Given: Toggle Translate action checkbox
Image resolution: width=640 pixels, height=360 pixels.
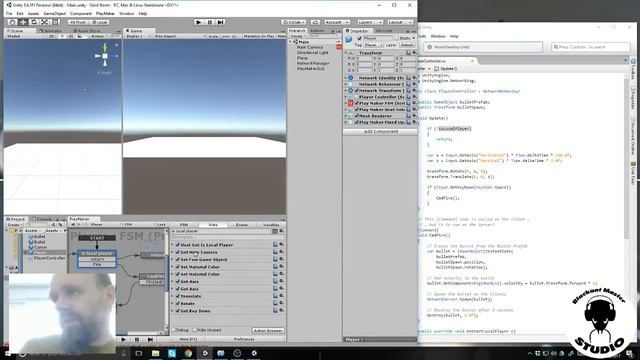Looking at the screenshot, I should (178, 296).
